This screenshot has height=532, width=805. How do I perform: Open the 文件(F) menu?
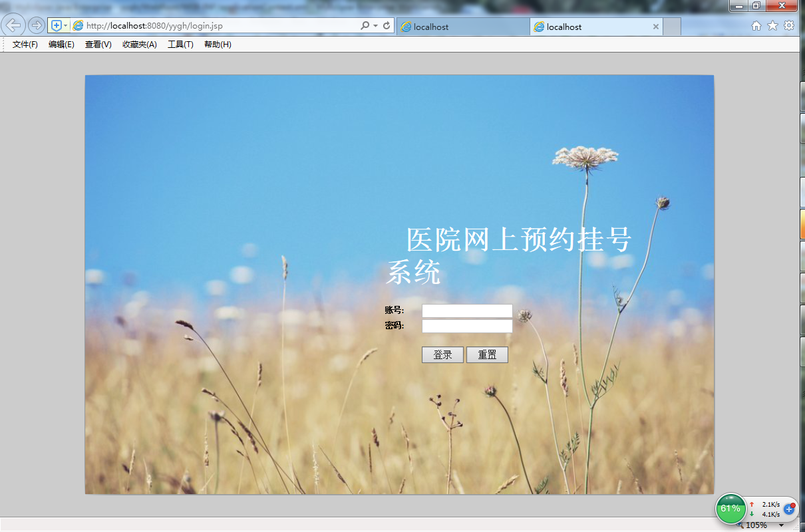pos(25,45)
